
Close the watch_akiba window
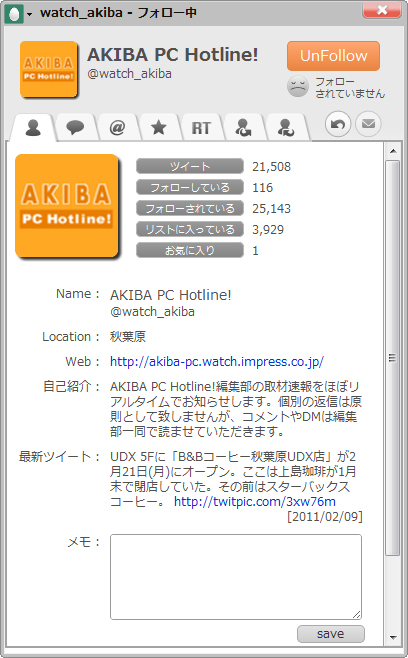pyautogui.click(x=382, y=10)
